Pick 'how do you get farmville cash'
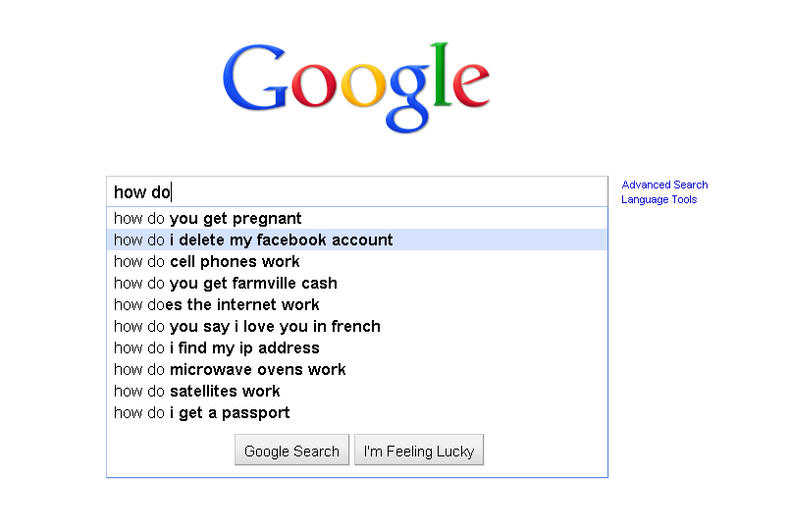This screenshot has width=788, height=532. pos(357,283)
